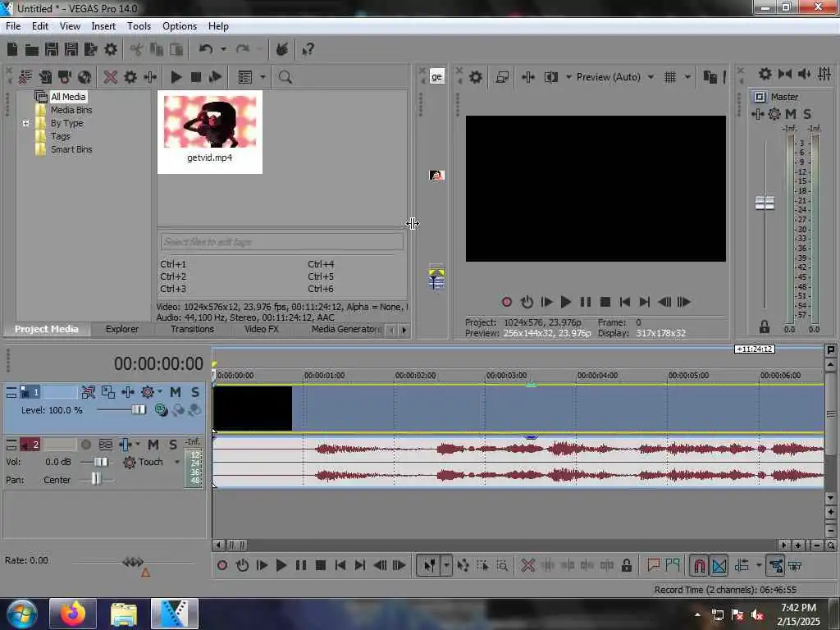Image resolution: width=840 pixels, height=630 pixels.
Task: Select the Smart Bins folder
Action: (x=71, y=149)
